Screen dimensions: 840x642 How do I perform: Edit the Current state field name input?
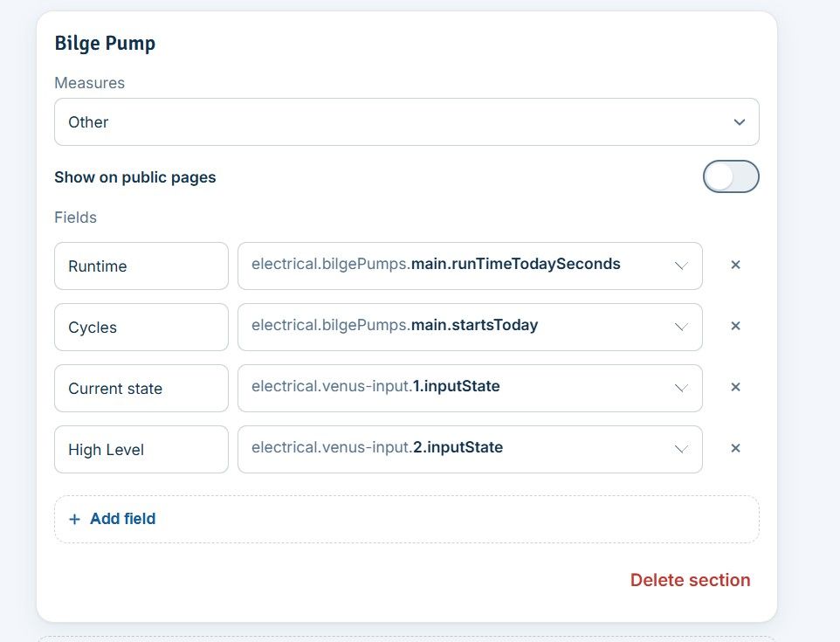141,388
